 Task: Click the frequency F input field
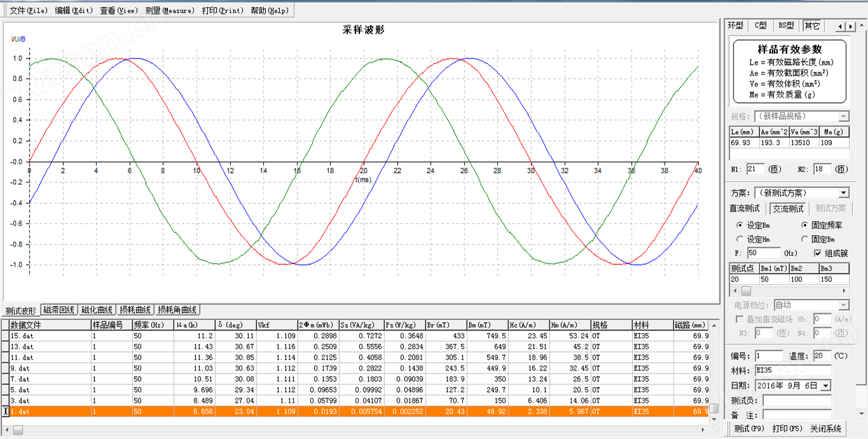(767, 253)
